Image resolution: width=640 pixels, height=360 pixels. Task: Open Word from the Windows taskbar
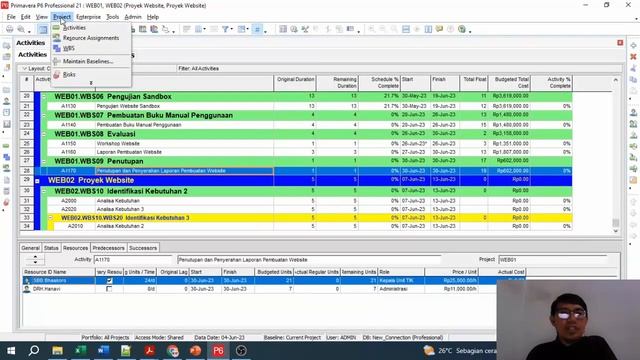pos(103,351)
